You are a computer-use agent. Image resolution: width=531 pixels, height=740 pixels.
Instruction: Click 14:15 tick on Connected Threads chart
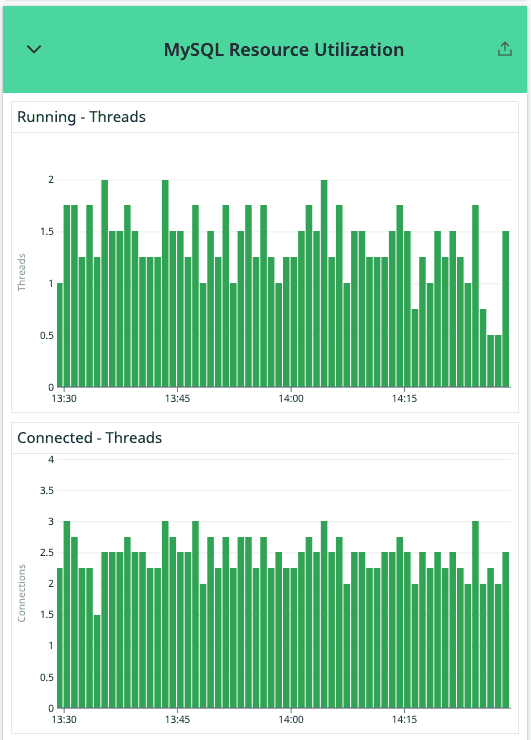(405, 719)
